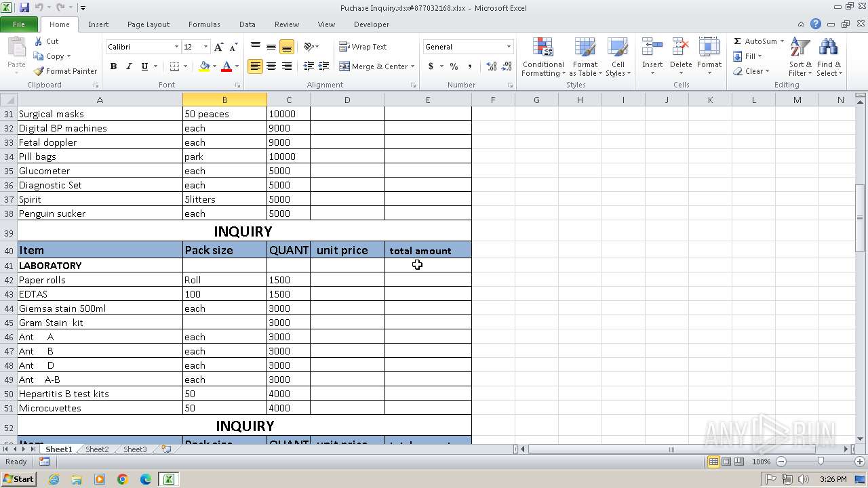Expand Merge & Center dropdown arrow
The width and height of the screenshot is (868, 488).
point(413,66)
